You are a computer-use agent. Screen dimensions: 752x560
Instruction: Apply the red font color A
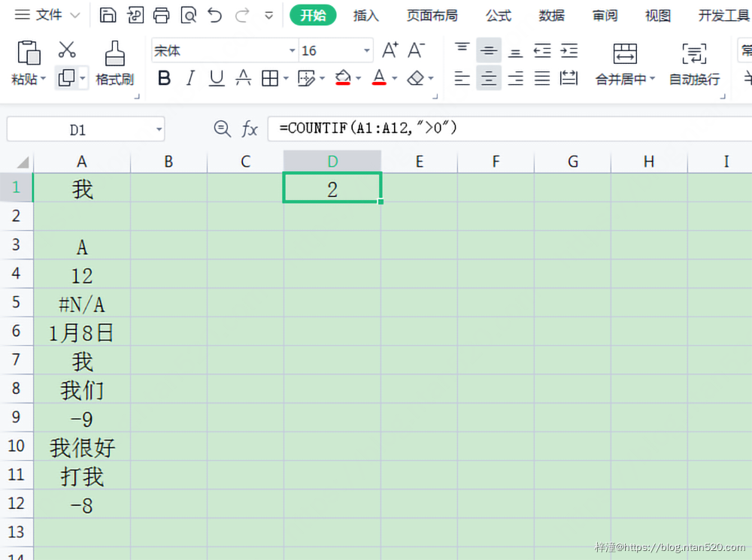pos(379,77)
